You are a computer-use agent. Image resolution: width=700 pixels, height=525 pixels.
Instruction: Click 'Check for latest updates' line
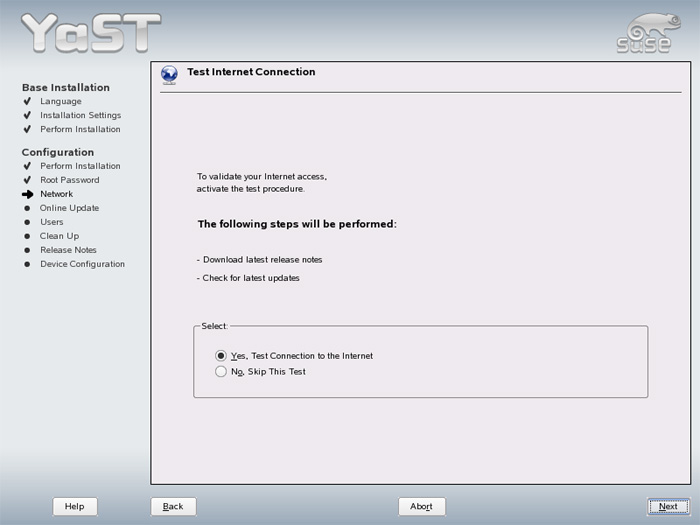pos(248,278)
